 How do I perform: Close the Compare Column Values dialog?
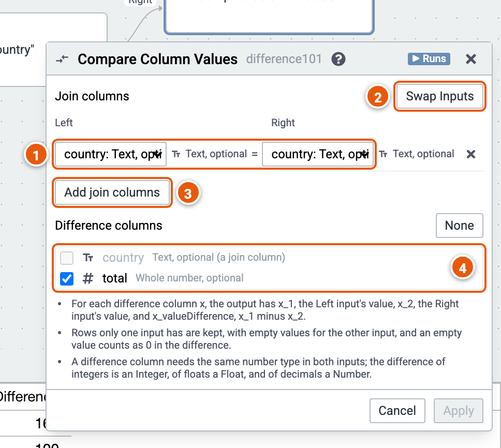470,59
